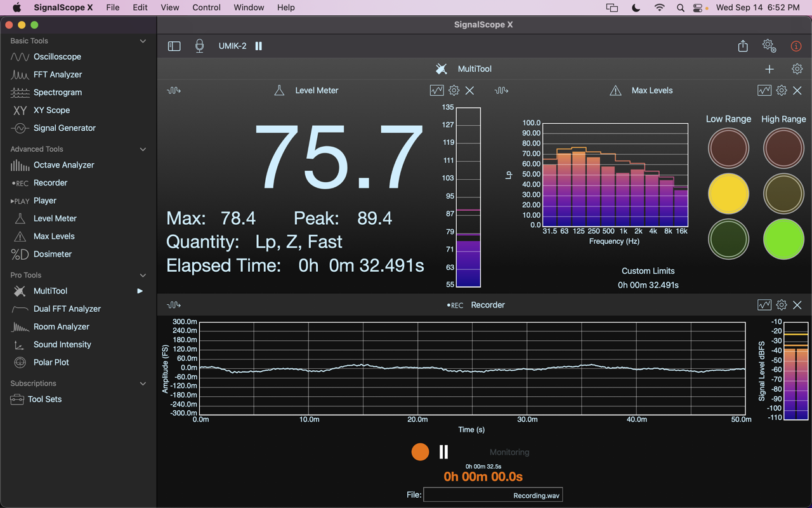
Task: Open the View menu
Action: (x=169, y=8)
